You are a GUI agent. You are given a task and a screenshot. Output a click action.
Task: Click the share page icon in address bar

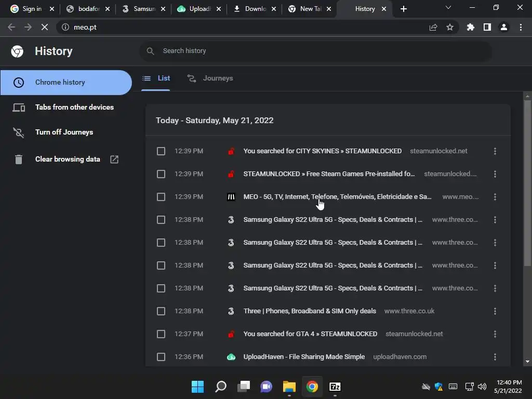[433, 27]
